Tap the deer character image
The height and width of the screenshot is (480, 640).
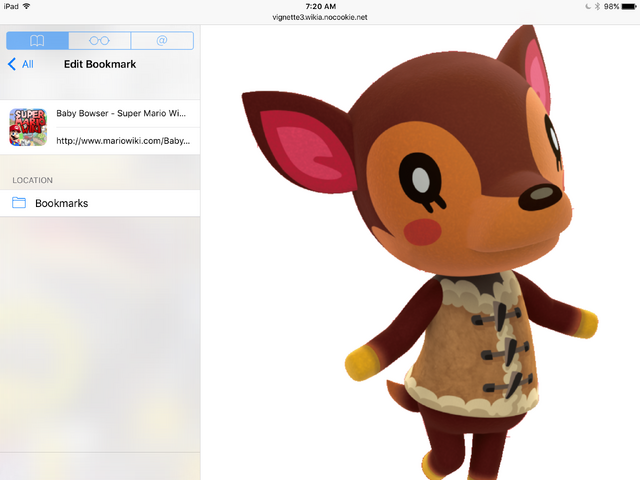coord(420,252)
